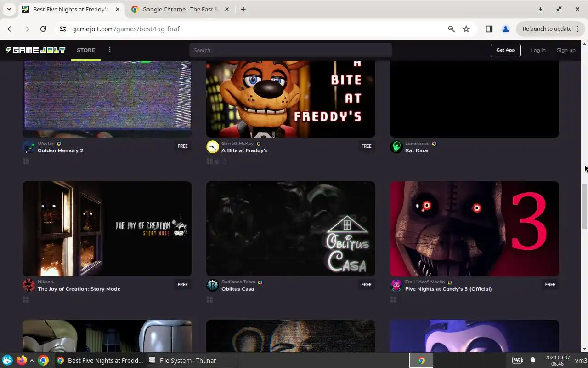The height and width of the screenshot is (368, 588).
Task: Open Radiance Team's avatar icon
Action: 212,285
